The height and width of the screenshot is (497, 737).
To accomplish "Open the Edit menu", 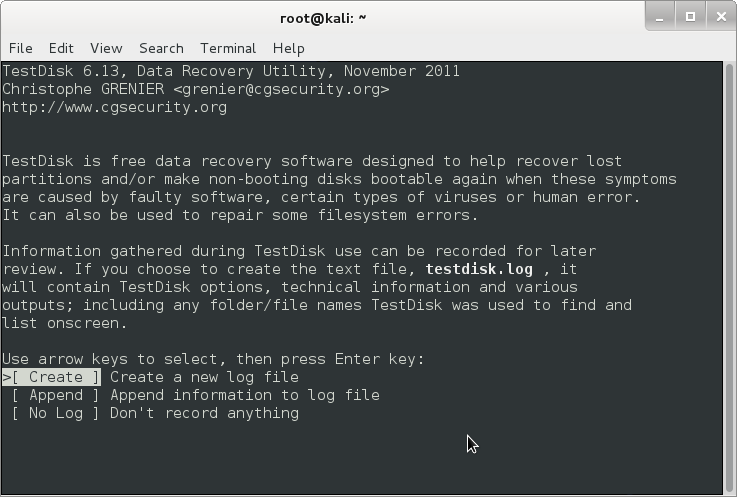I will [x=61, y=48].
